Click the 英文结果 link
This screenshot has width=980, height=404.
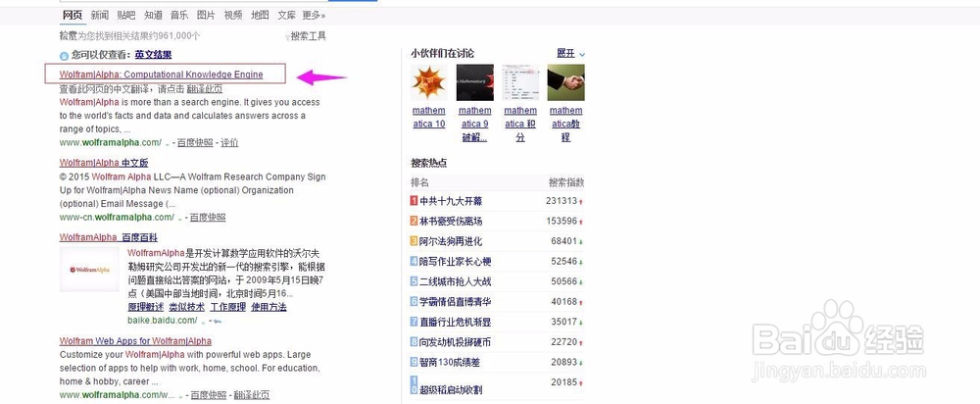pos(153,55)
